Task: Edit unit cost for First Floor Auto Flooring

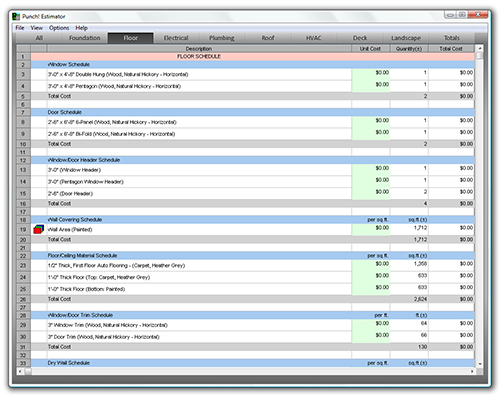Action: pyautogui.click(x=371, y=265)
